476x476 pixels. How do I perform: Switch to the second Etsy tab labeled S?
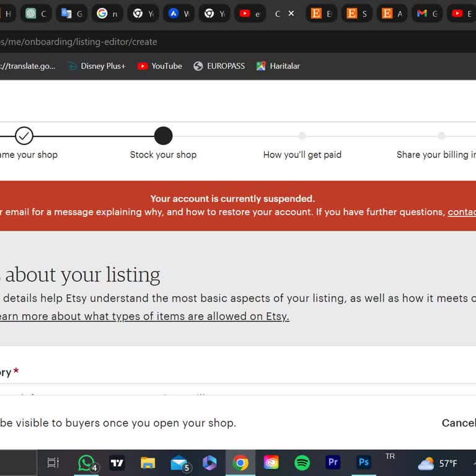click(357, 14)
